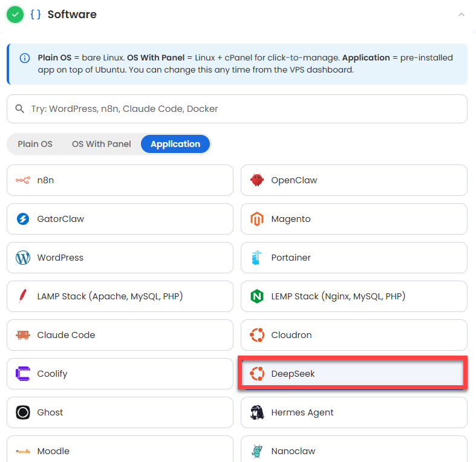This screenshot has width=476, height=462.
Task: Click the magnifier search icon
Action: point(20,109)
